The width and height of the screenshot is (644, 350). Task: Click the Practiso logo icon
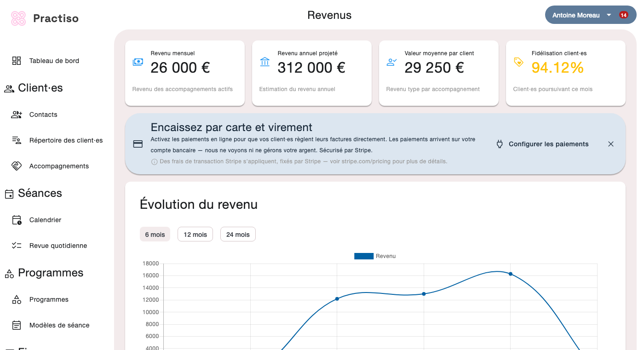coord(18,18)
